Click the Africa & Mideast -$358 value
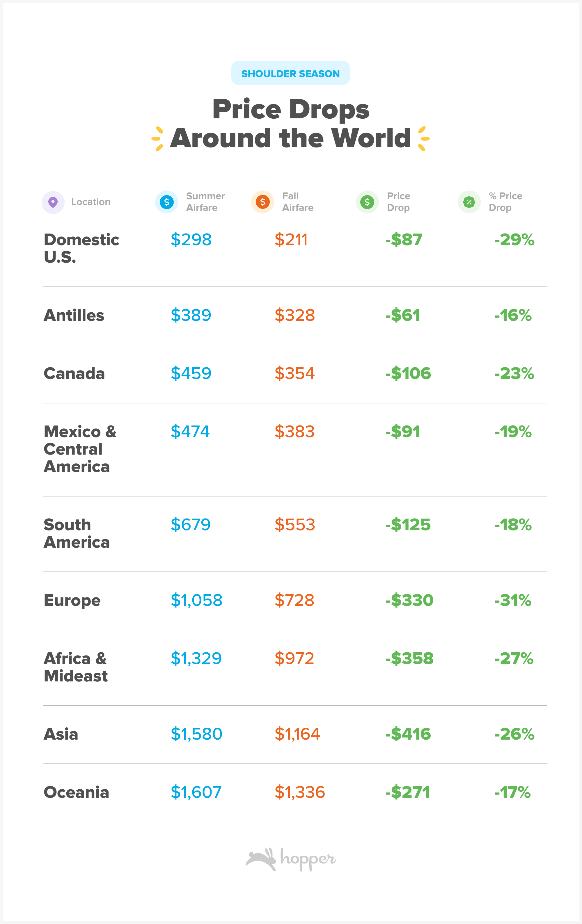 pyautogui.click(x=410, y=658)
